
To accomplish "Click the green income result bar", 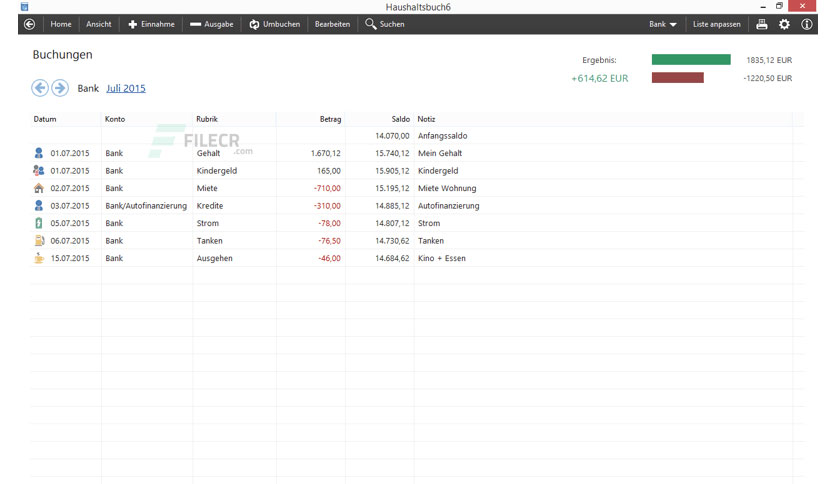I will pos(691,60).
